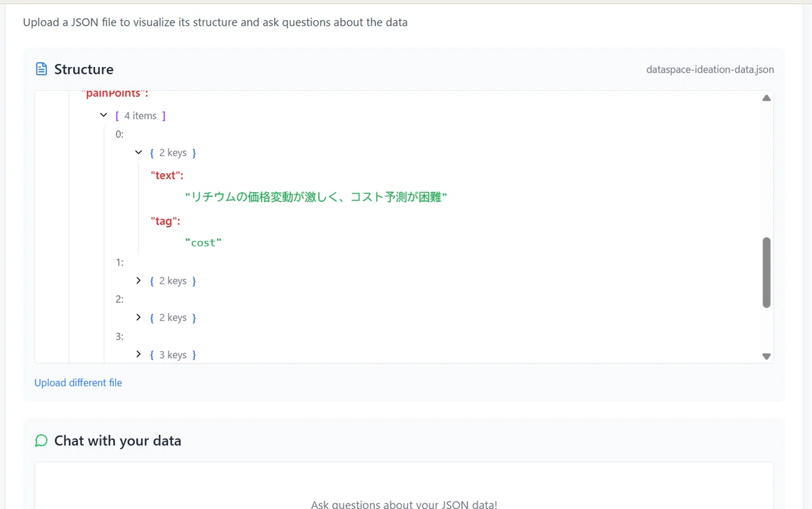This screenshot has width=812, height=509.
Task: Click the Japanese text value about リチウム
Action: (x=316, y=197)
